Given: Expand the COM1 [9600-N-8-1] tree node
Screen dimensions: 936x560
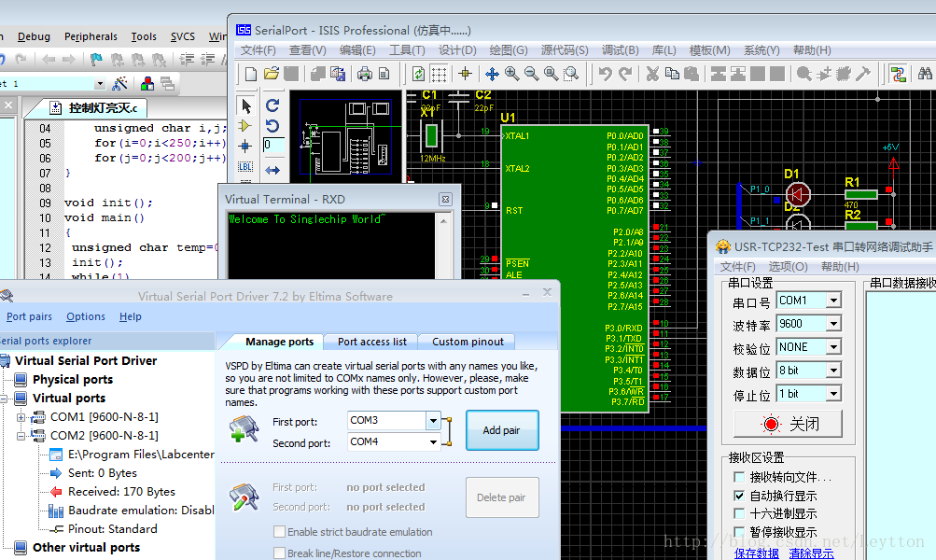Looking at the screenshot, I should click(21, 417).
